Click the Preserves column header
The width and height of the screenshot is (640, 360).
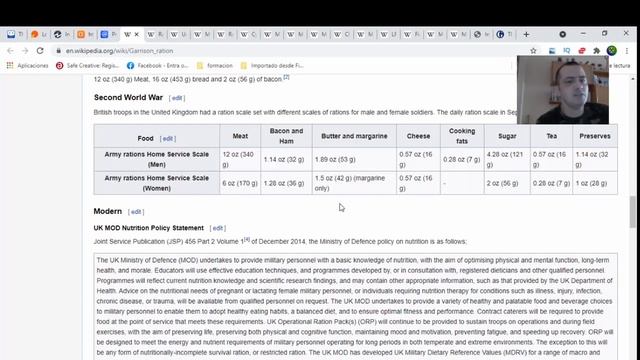(595, 136)
